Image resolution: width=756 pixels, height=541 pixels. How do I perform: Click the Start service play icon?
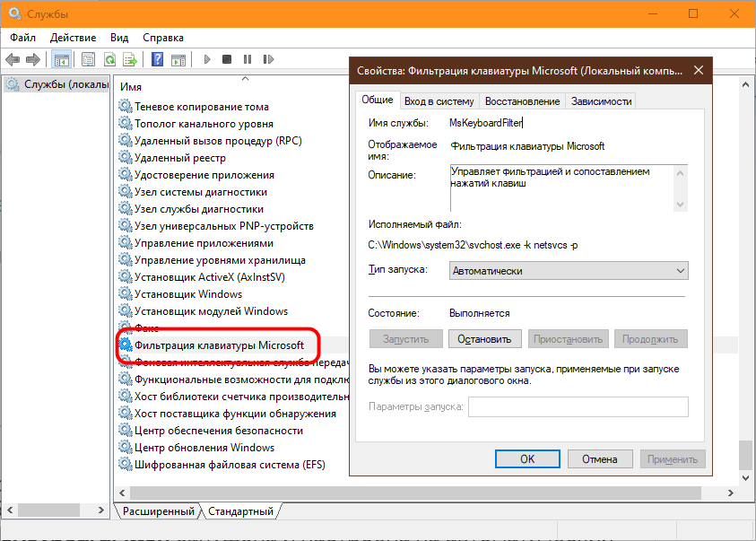click(x=207, y=59)
